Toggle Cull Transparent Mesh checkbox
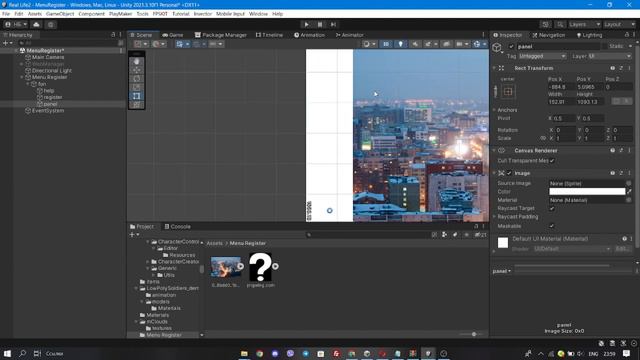The height and width of the screenshot is (360, 640). point(552,161)
